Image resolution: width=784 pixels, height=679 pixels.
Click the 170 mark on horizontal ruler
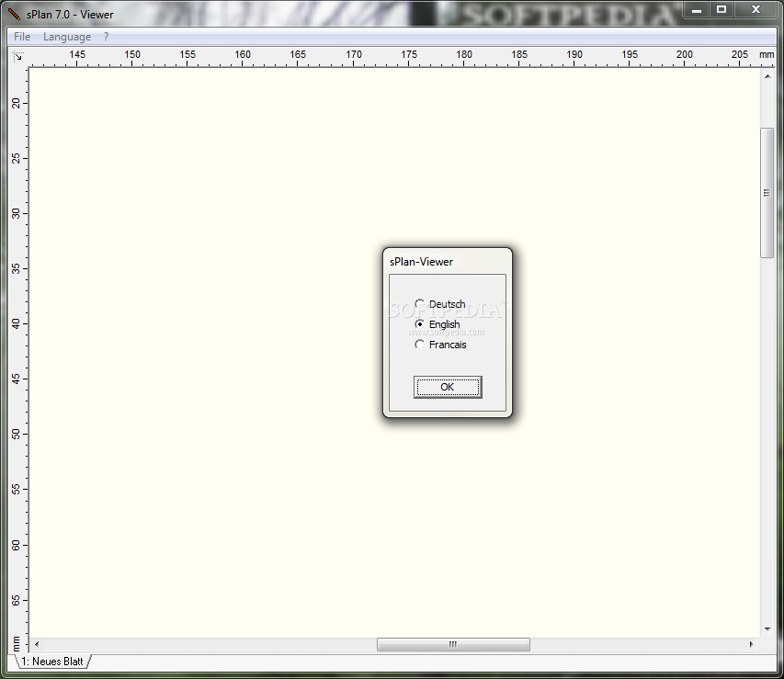pos(354,54)
